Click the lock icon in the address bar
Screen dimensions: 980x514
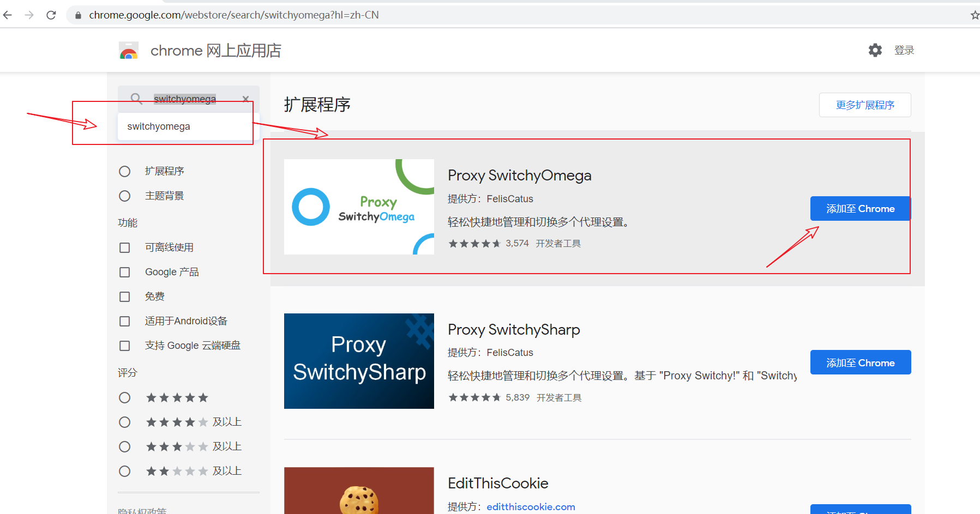(78, 15)
